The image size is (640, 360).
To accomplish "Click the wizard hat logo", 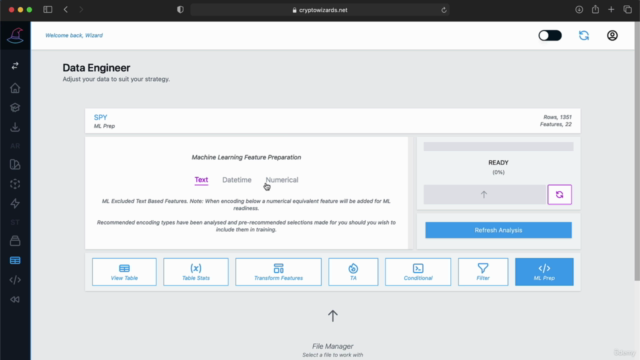I will 15,36.
